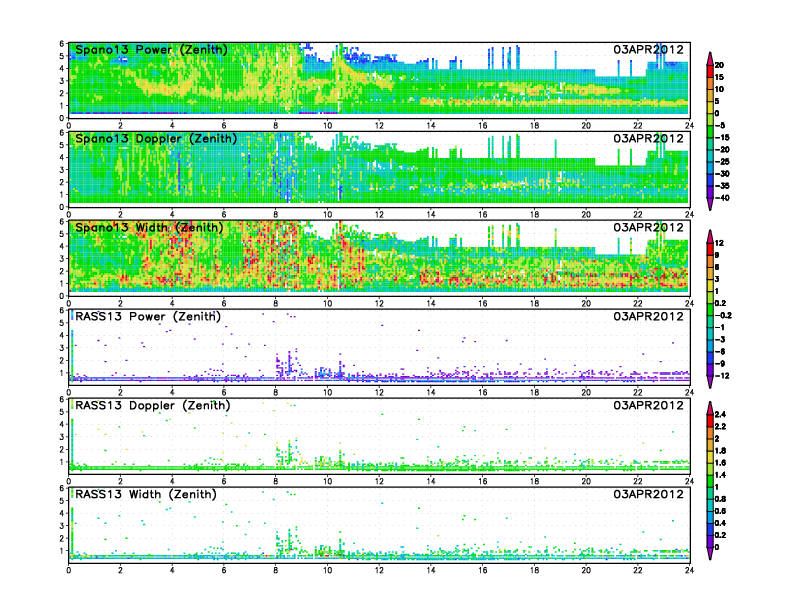
Task: Click the pink upper arrow of the middle colorbar
Action: [710, 235]
